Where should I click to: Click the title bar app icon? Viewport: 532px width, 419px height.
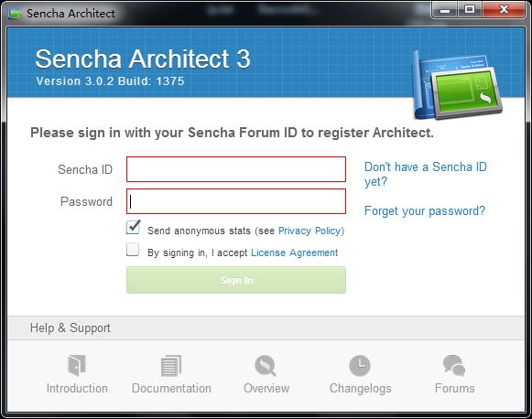[15, 14]
